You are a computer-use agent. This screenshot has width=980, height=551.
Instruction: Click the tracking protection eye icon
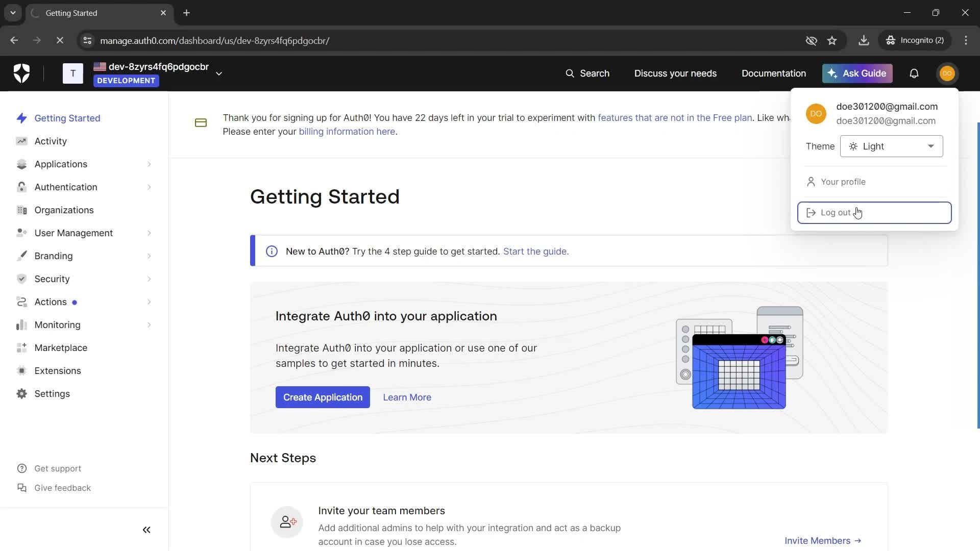tap(811, 40)
